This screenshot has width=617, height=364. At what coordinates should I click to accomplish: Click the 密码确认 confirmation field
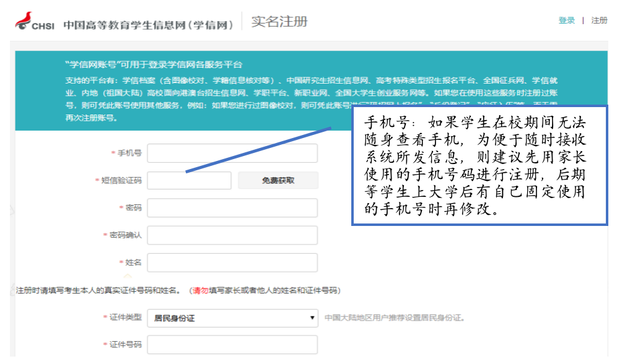tap(232, 235)
